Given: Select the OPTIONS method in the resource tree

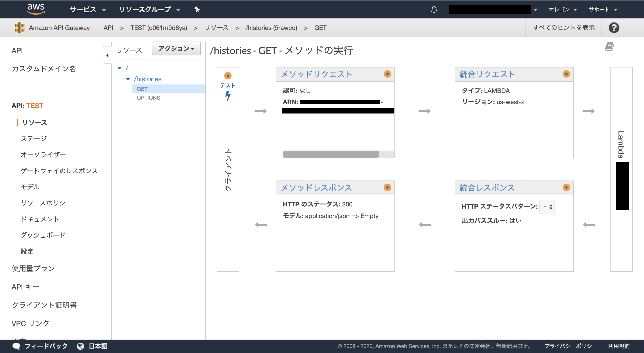Looking at the screenshot, I should (148, 97).
